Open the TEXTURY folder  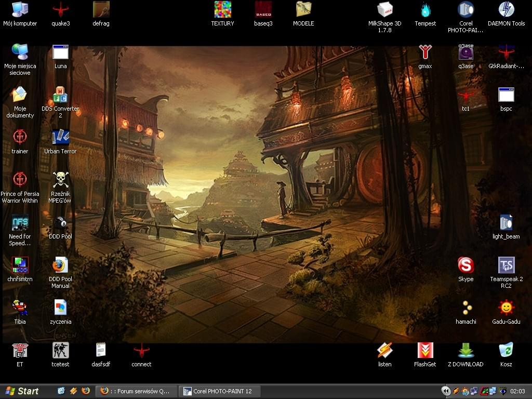click(x=222, y=10)
